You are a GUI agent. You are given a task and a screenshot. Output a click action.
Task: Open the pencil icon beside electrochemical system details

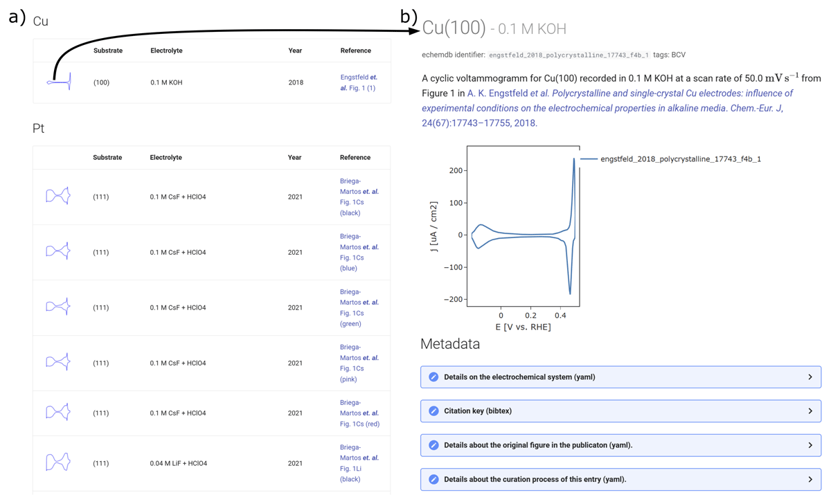coord(434,377)
